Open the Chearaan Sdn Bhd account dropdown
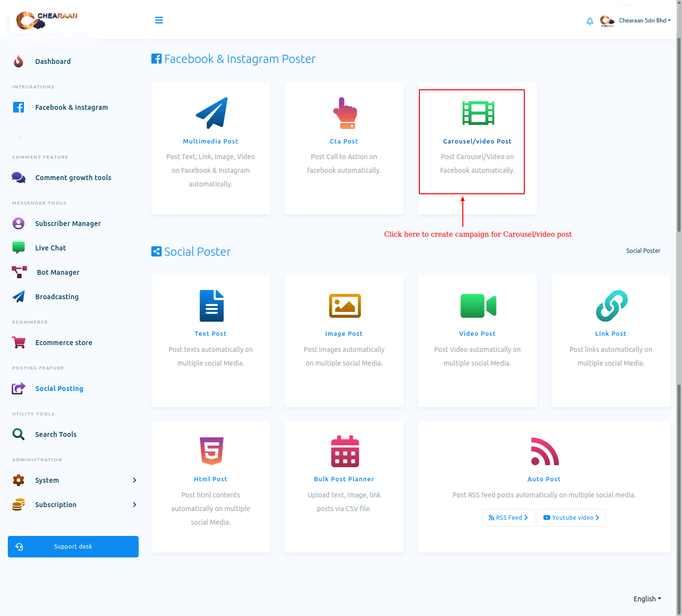The width and height of the screenshot is (682, 616). click(x=644, y=21)
